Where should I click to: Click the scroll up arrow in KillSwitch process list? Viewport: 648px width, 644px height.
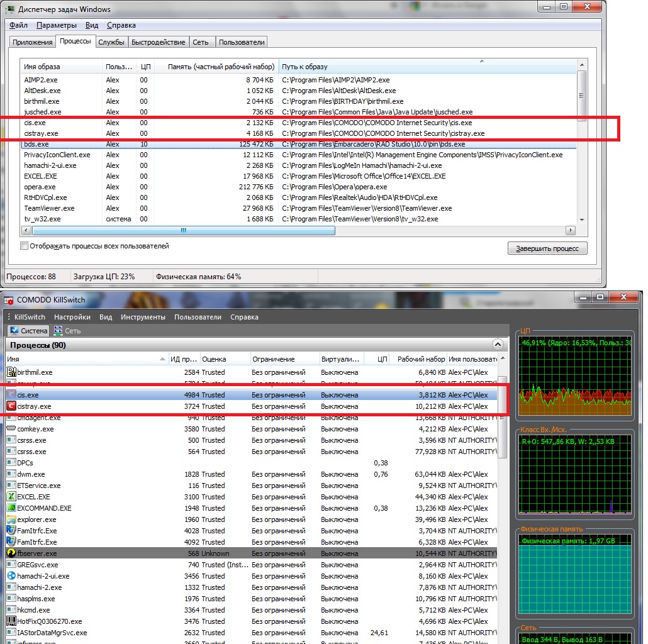[503, 358]
